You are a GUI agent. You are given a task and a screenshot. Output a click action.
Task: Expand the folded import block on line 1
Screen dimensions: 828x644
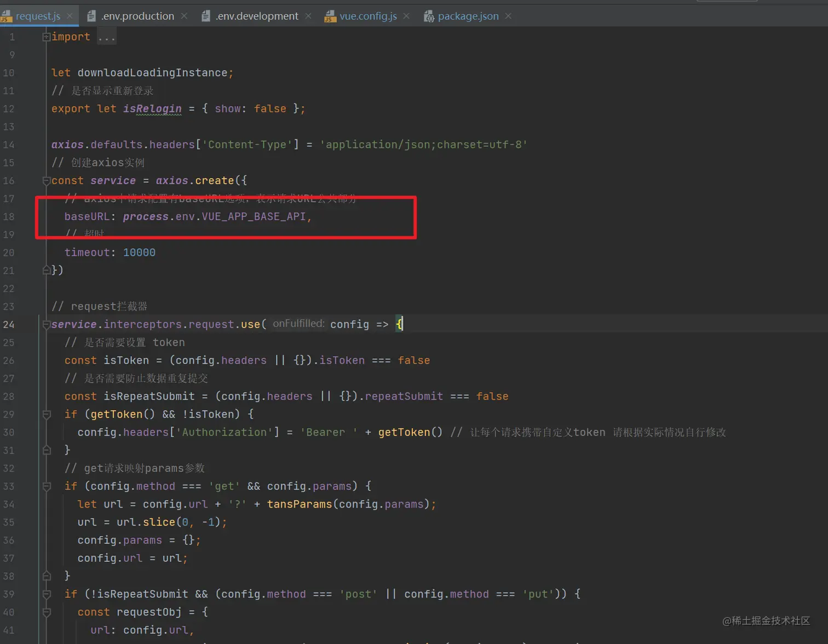pyautogui.click(x=47, y=37)
